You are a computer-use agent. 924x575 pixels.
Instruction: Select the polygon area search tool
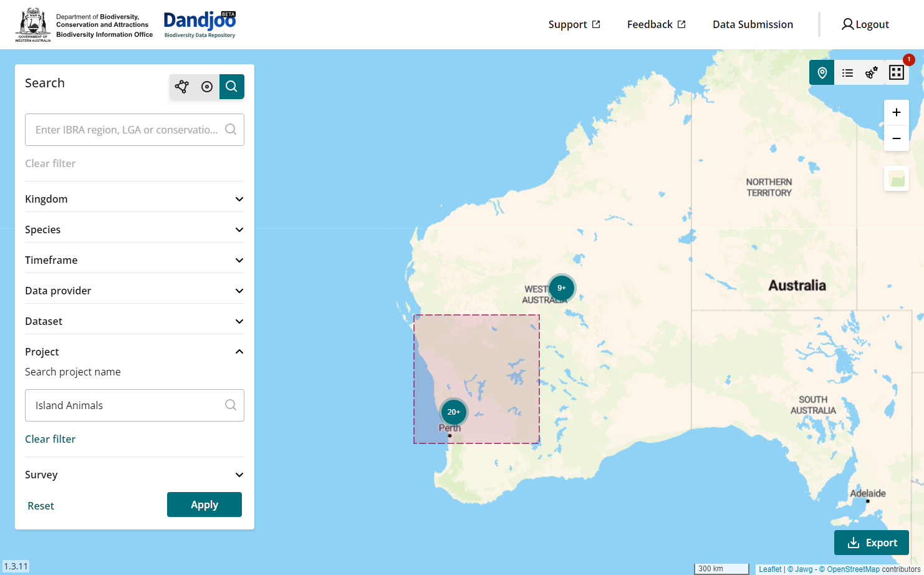pos(182,87)
